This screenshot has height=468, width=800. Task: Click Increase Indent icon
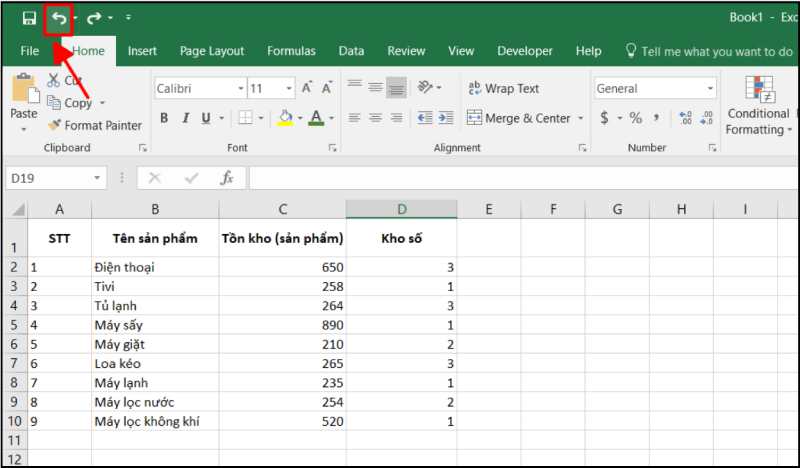pos(446,118)
